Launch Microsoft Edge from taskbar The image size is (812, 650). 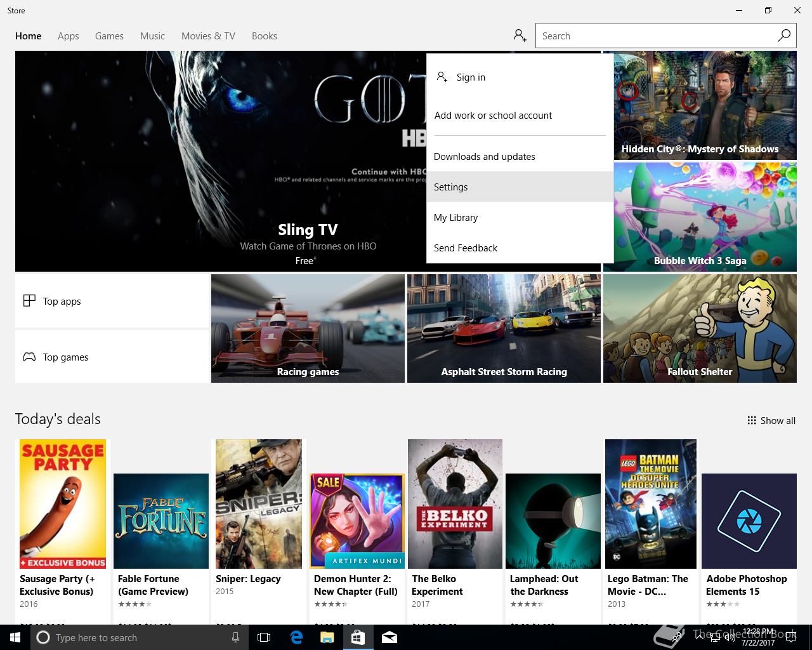296,637
